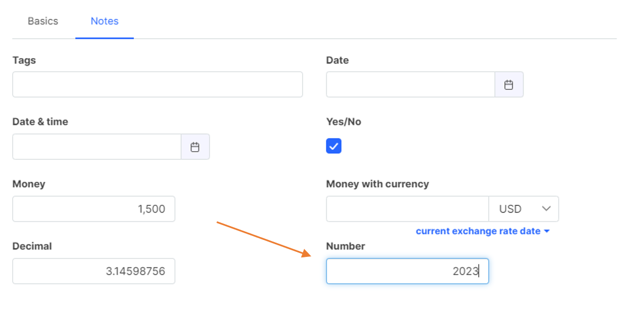Image resolution: width=644 pixels, height=322 pixels.
Task: Focus the Tags input field
Action: click(157, 84)
